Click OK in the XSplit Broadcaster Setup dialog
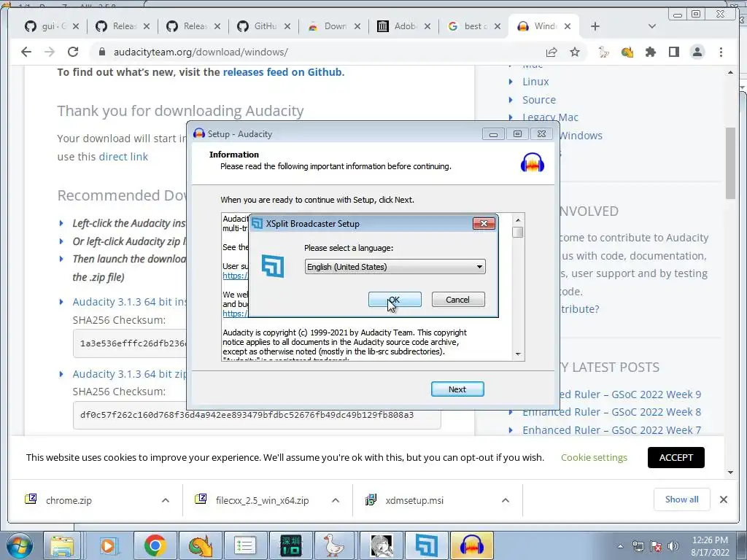The width and height of the screenshot is (747, 560). coord(395,300)
